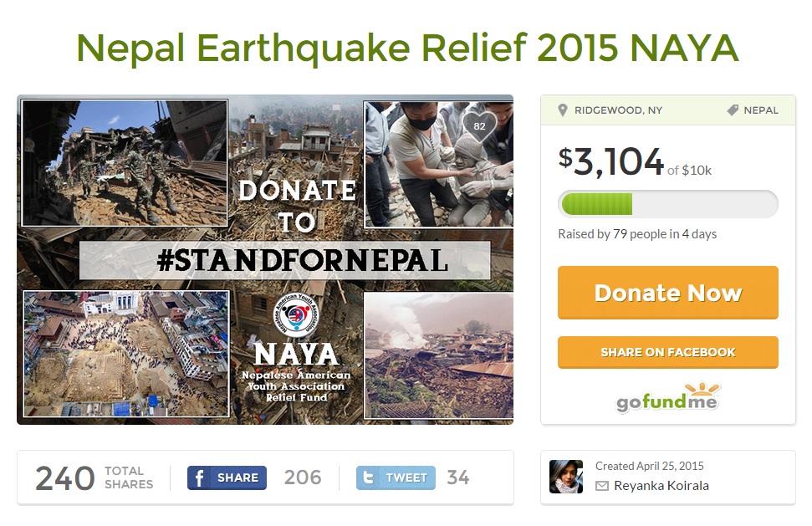Click the GoFundMe logo

coord(668,399)
